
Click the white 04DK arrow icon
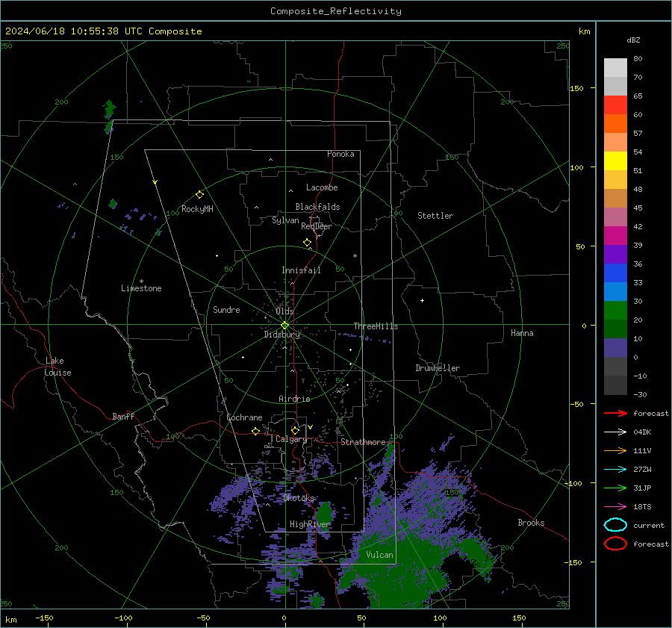[x=615, y=432]
